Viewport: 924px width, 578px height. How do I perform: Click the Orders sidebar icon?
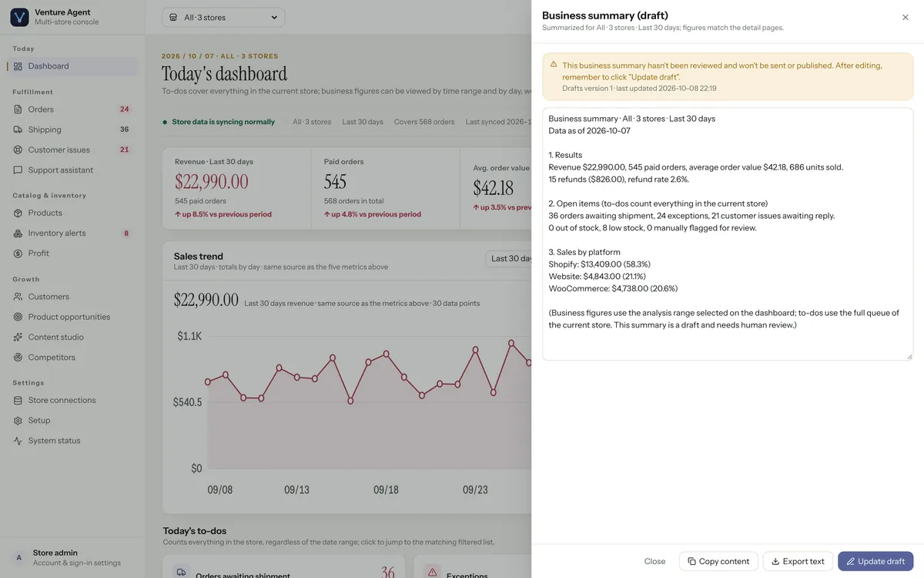(x=18, y=109)
